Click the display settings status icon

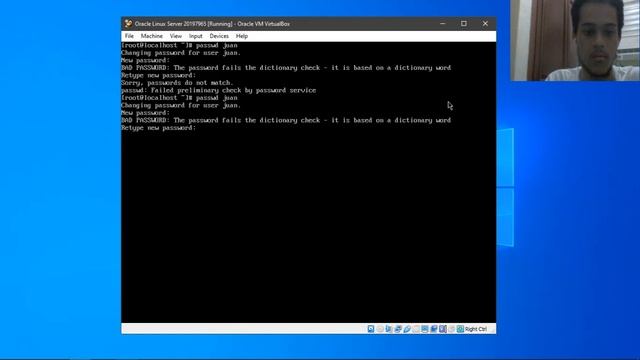[x=425, y=329]
